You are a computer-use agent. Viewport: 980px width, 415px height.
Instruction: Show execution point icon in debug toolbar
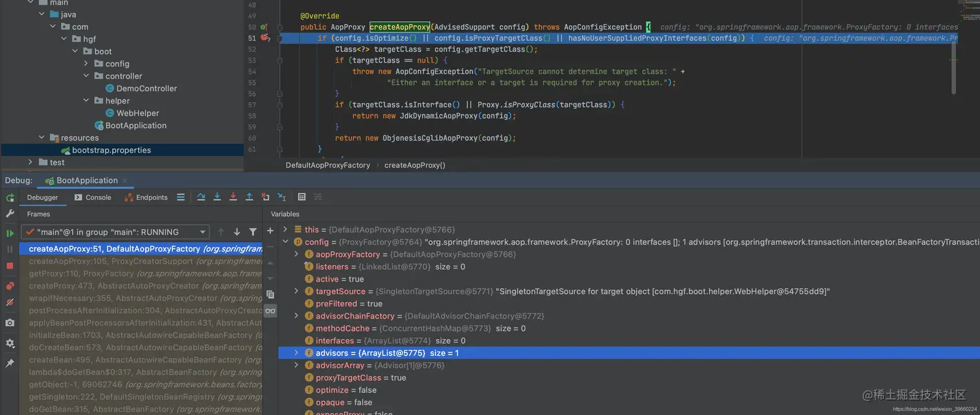181,197
